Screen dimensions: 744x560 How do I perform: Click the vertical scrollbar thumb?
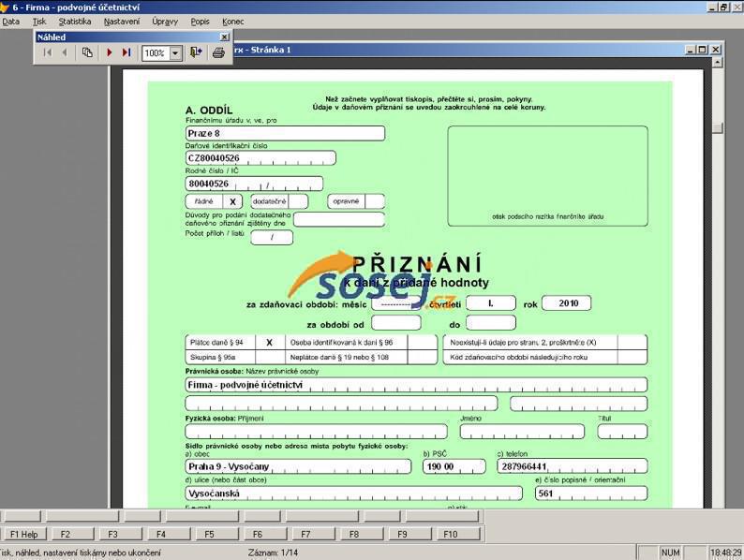pyautogui.click(x=718, y=128)
